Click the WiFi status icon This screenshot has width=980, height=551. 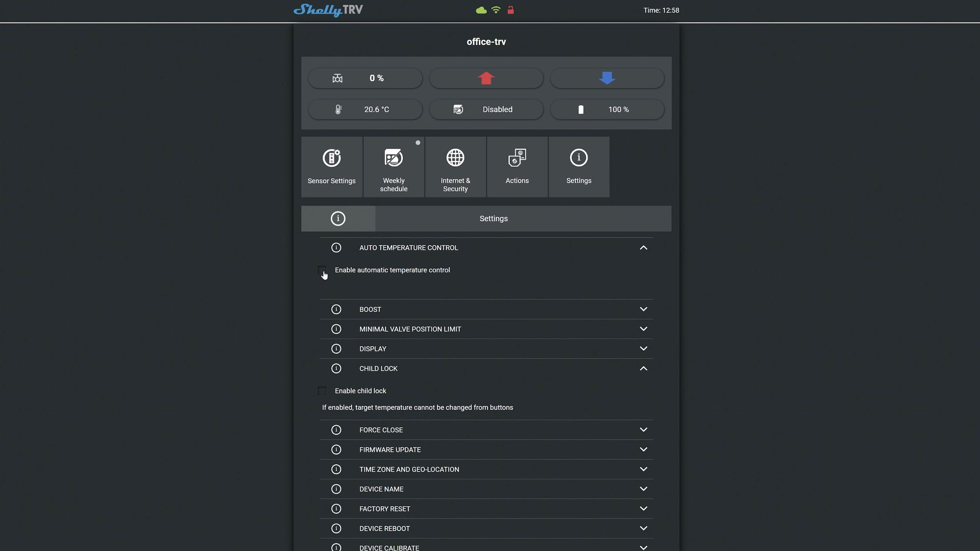point(496,10)
